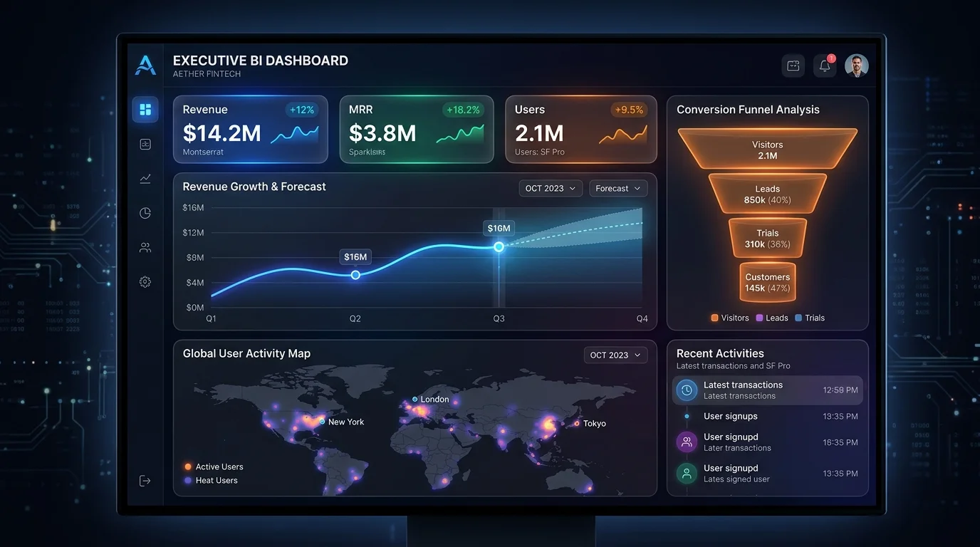This screenshot has width=980, height=547.
Task: Open the Forecast dropdown
Action: [x=618, y=188]
